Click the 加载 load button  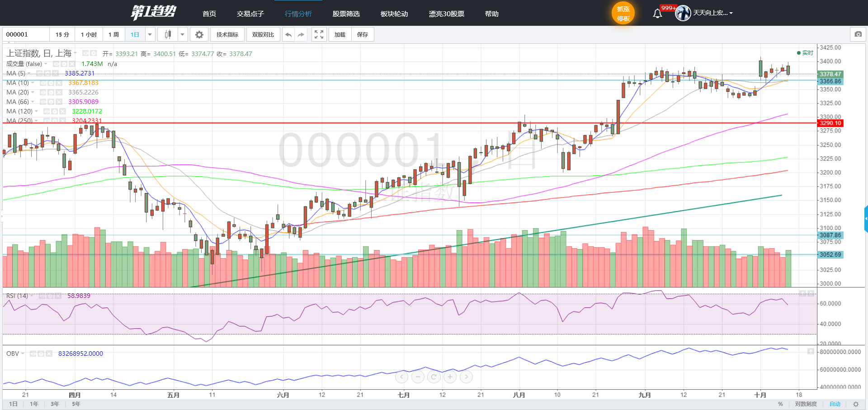[x=340, y=34]
